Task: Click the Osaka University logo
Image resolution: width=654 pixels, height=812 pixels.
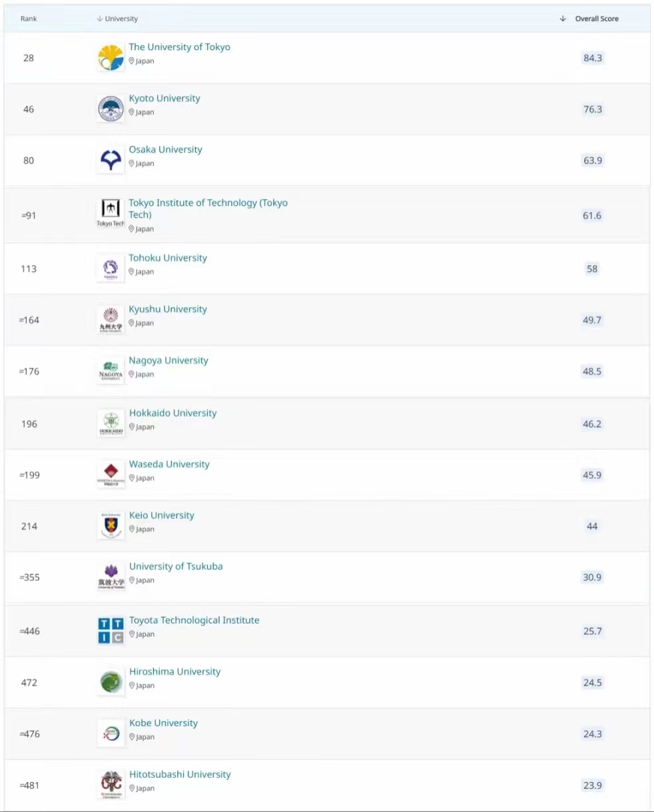Action: 111,161
